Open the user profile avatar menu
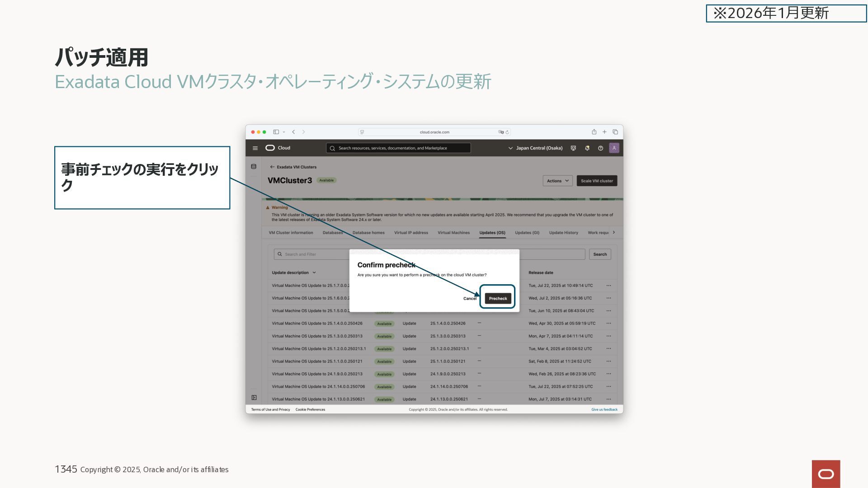 tap(614, 148)
